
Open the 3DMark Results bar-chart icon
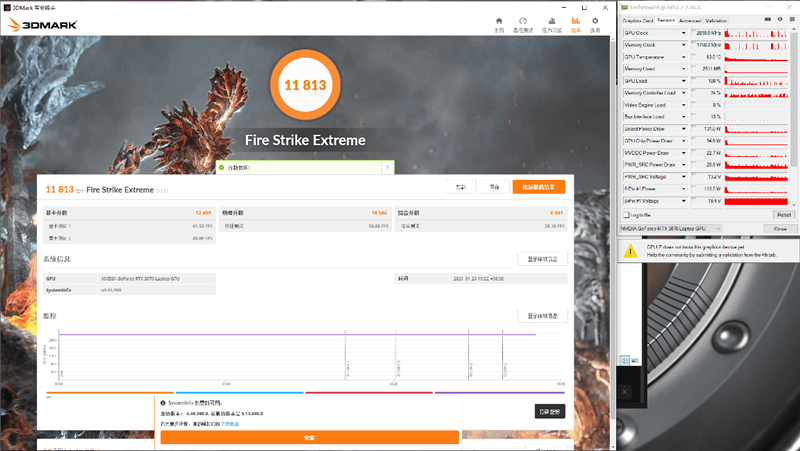coord(576,21)
